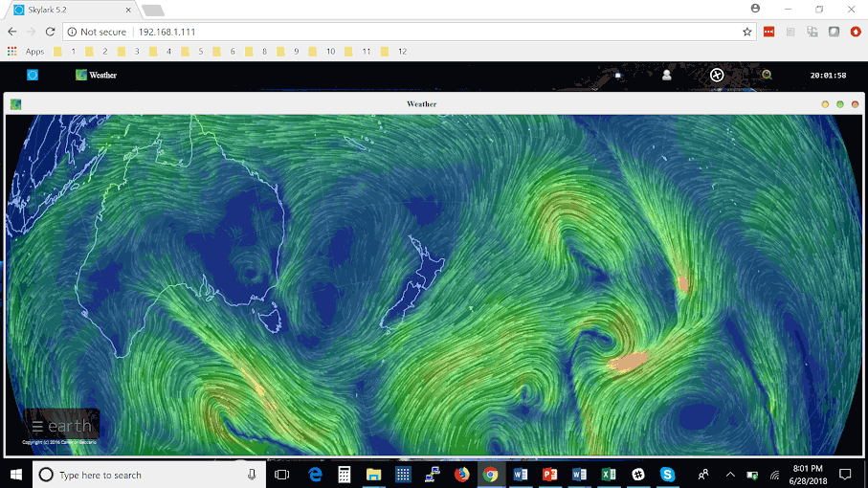Image resolution: width=868 pixels, height=488 pixels.
Task: Click the red Chrome extension icon
Action: (768, 33)
